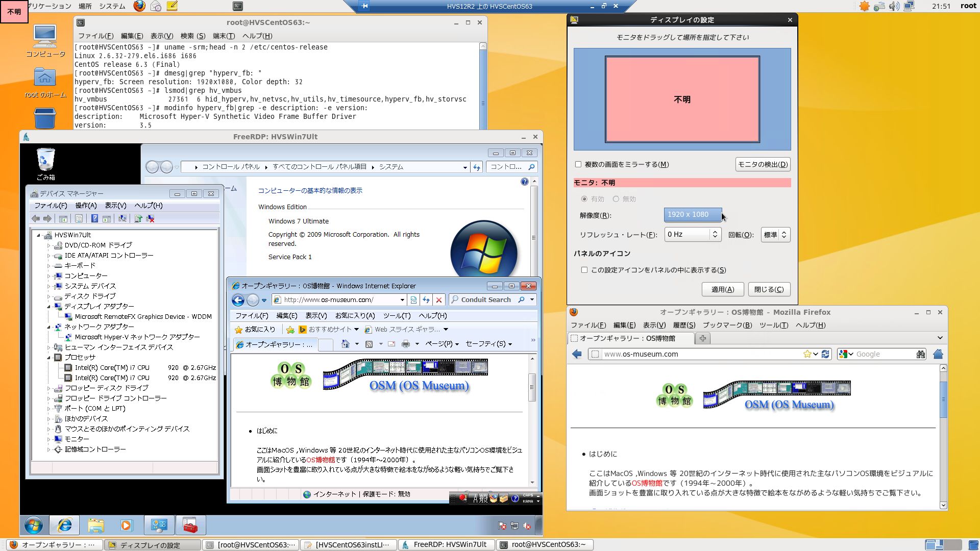The width and height of the screenshot is (980, 551).
Task: Click OS博物館 link in Firefox page
Action: pos(647,483)
